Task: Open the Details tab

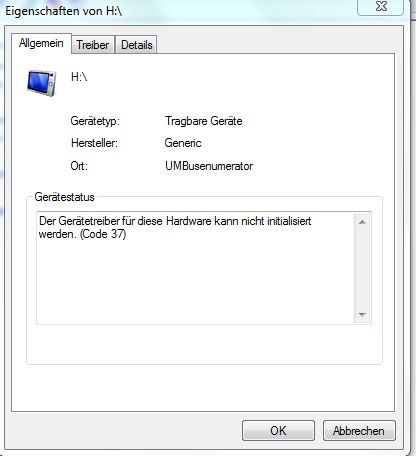Action: point(136,45)
